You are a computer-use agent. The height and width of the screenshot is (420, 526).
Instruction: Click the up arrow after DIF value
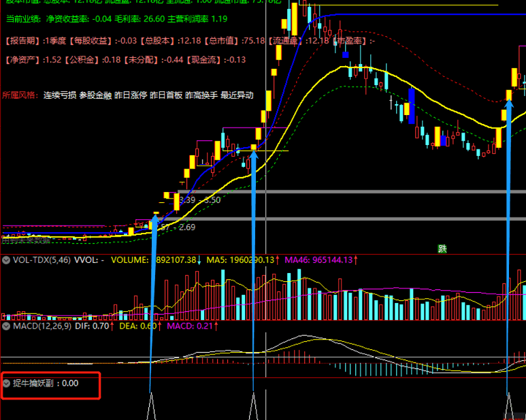(x=112, y=326)
